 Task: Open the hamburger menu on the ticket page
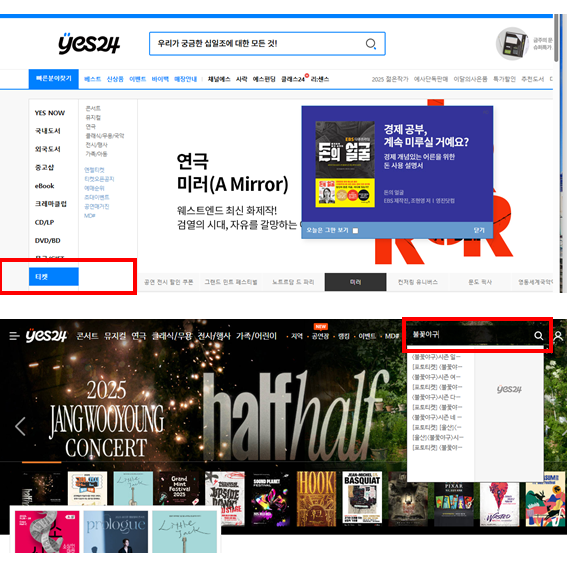point(14,336)
